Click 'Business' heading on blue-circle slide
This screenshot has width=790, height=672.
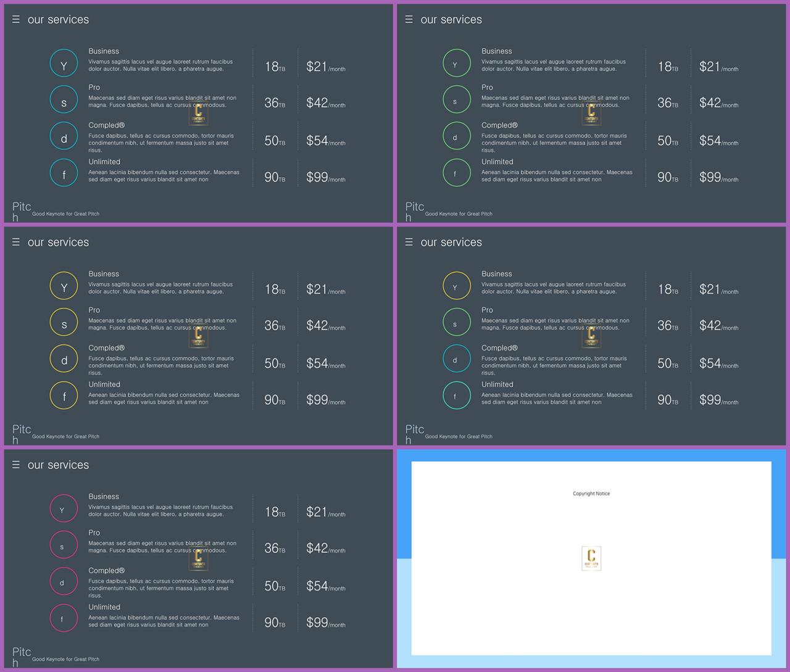click(x=104, y=51)
